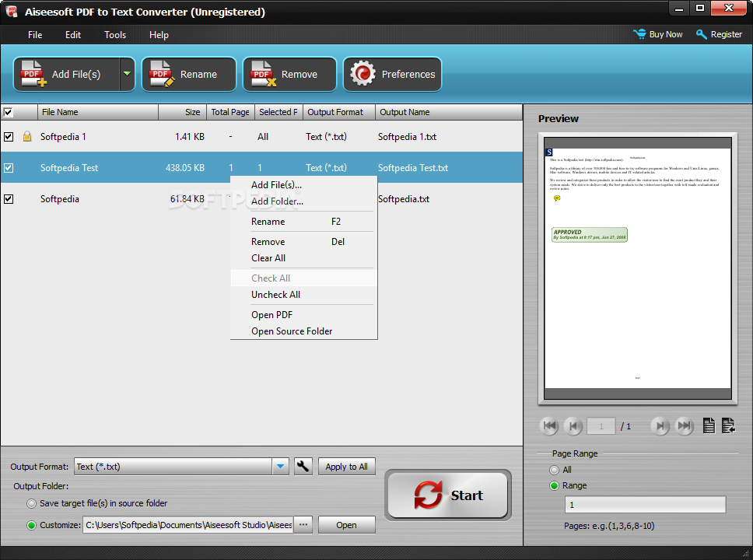Open the Edit menu

pos(73,34)
